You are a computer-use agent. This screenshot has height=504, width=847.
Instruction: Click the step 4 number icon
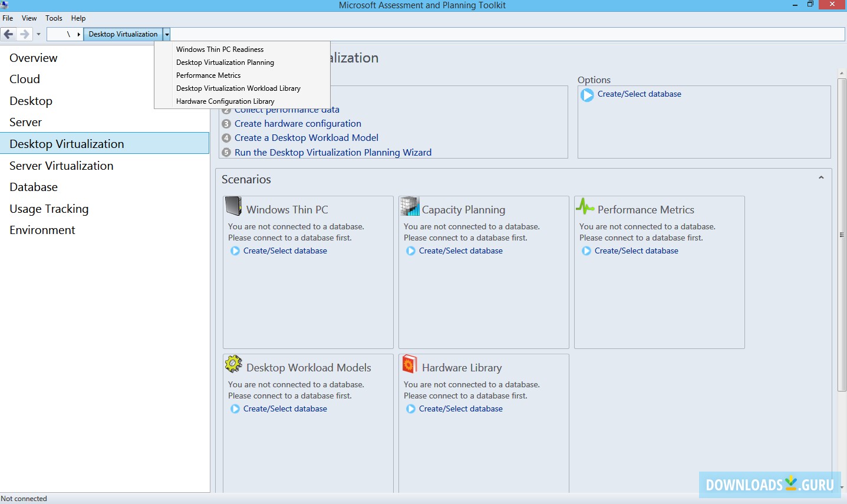click(x=226, y=138)
